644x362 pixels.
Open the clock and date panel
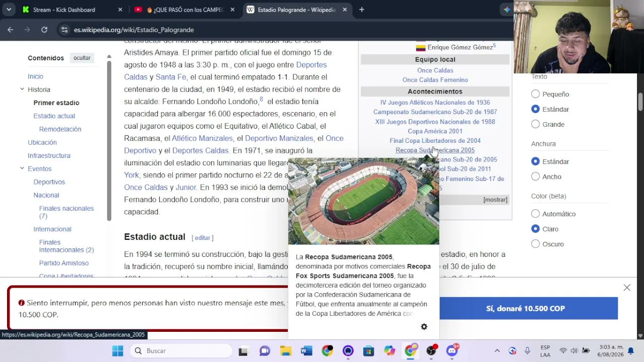610,351
